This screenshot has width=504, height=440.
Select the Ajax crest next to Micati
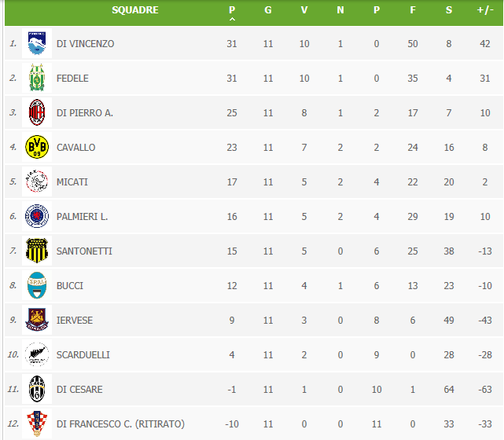pos(37,181)
